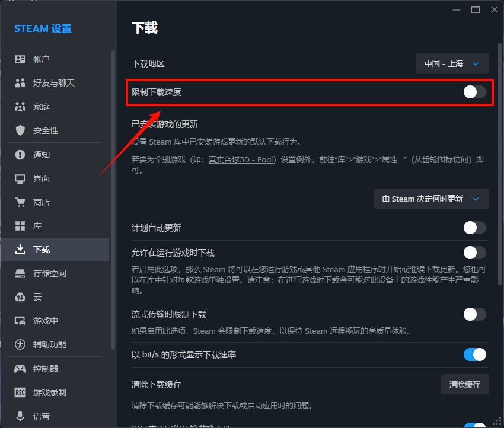Click the 帐户 account card icon
This screenshot has width=504, height=428.
20,59
